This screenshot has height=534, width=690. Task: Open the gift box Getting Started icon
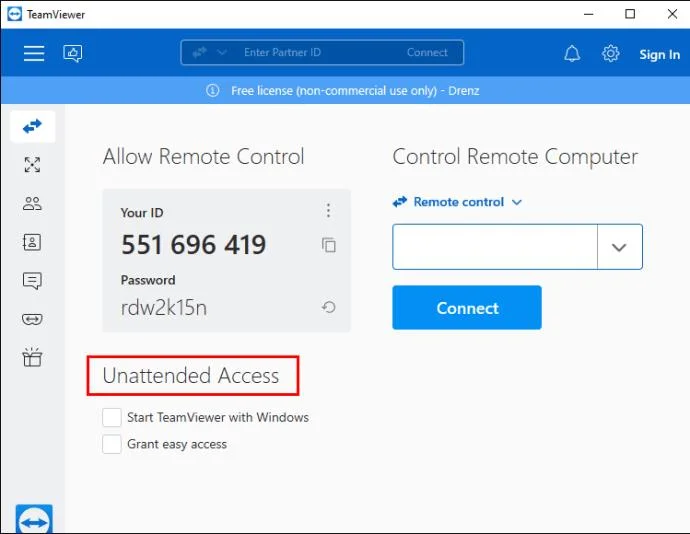(x=32, y=357)
